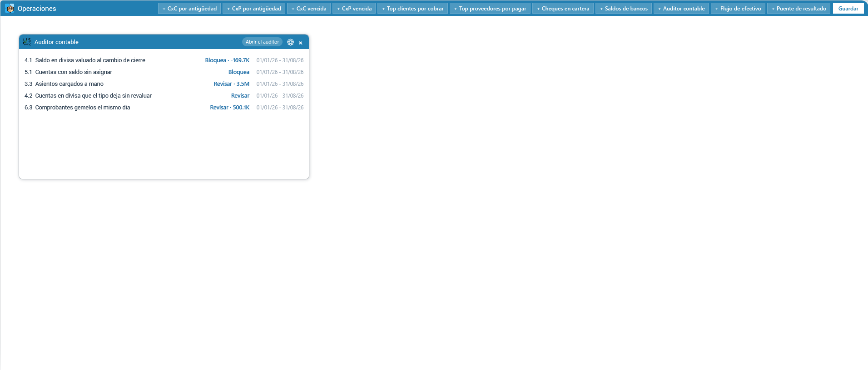Viewport: 868px width, 370px height.
Task: Add the Puente de resultado widget
Action: click(799, 8)
